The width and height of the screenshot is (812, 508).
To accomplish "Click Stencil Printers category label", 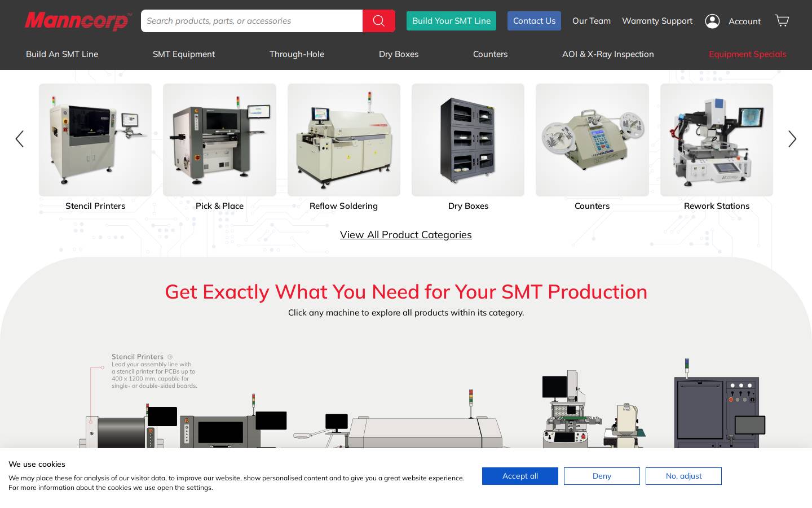I will point(95,206).
